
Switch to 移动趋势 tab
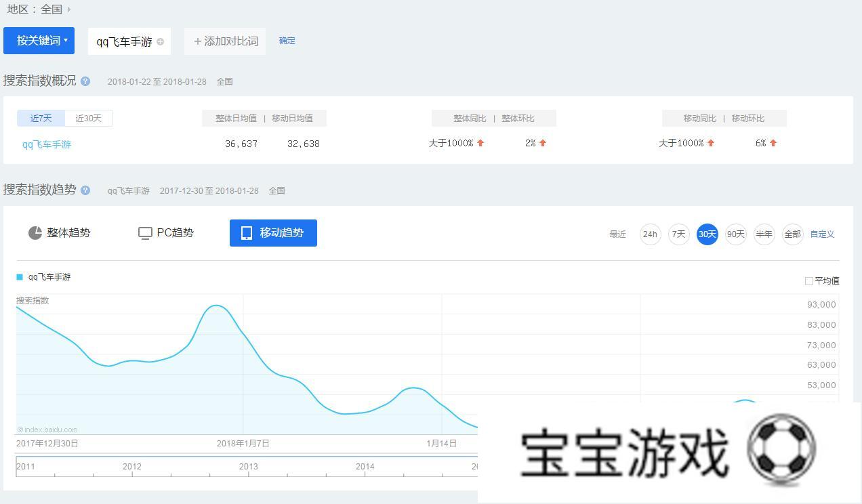pos(273,233)
